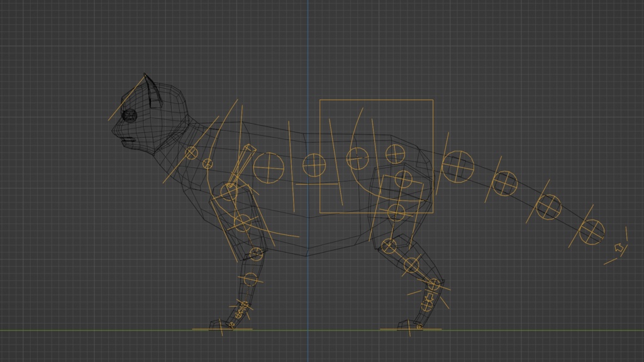Select the rear knee circle control
The image size is (644, 362).
(x=389, y=245)
